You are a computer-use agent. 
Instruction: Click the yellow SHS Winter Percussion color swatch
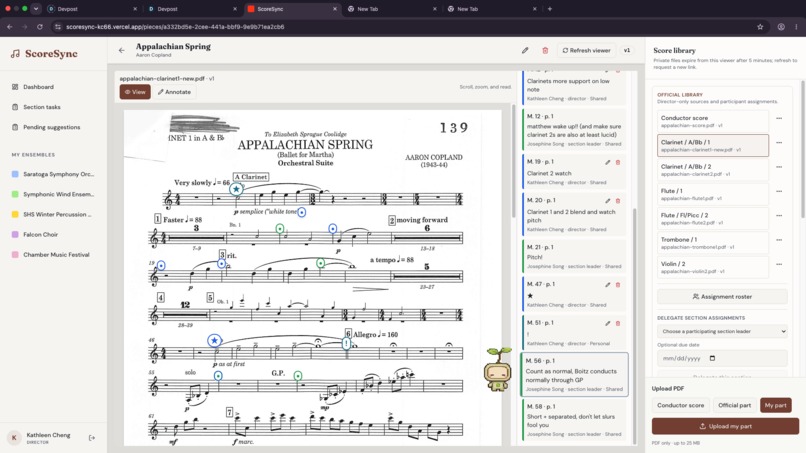pyautogui.click(x=15, y=214)
